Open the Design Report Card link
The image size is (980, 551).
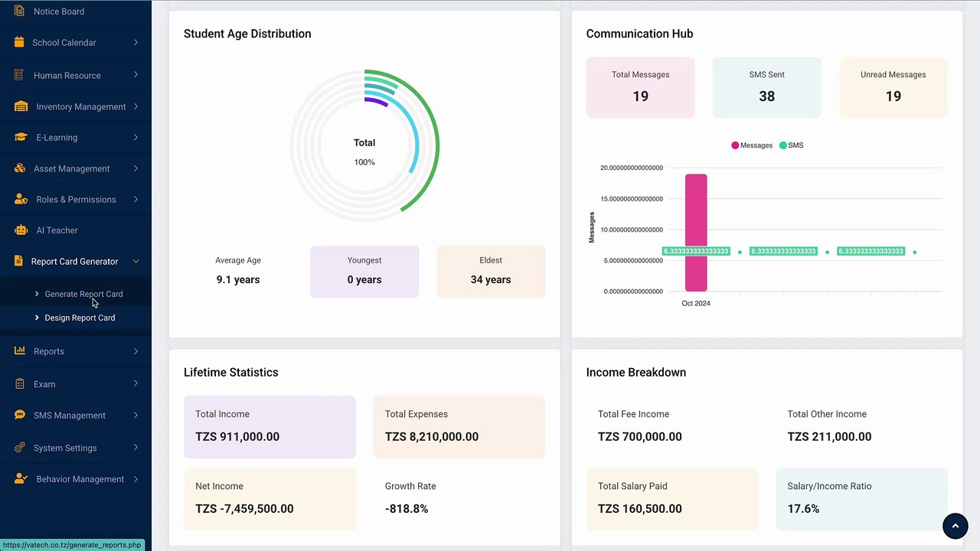click(80, 318)
